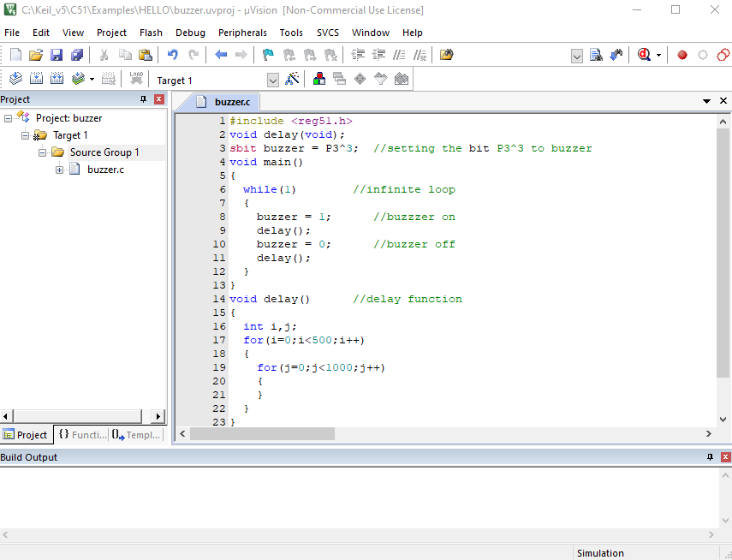Screen dimensions: 732x560
Task: Close the Build Output panel
Action: [x=725, y=457]
